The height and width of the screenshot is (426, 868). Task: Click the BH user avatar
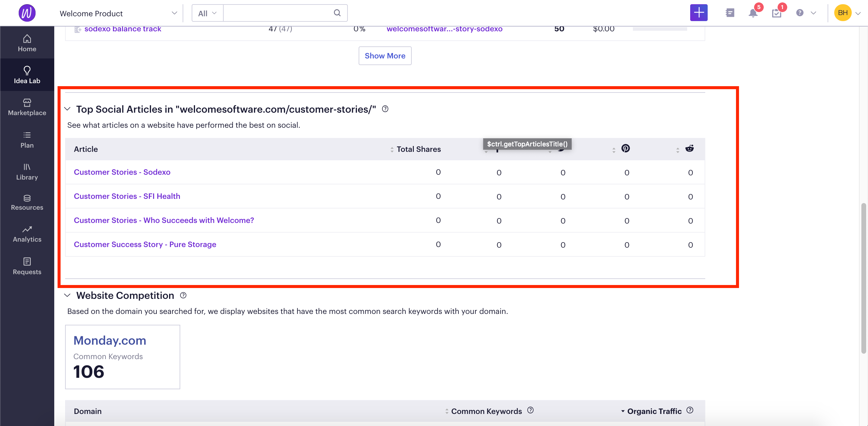pyautogui.click(x=842, y=13)
